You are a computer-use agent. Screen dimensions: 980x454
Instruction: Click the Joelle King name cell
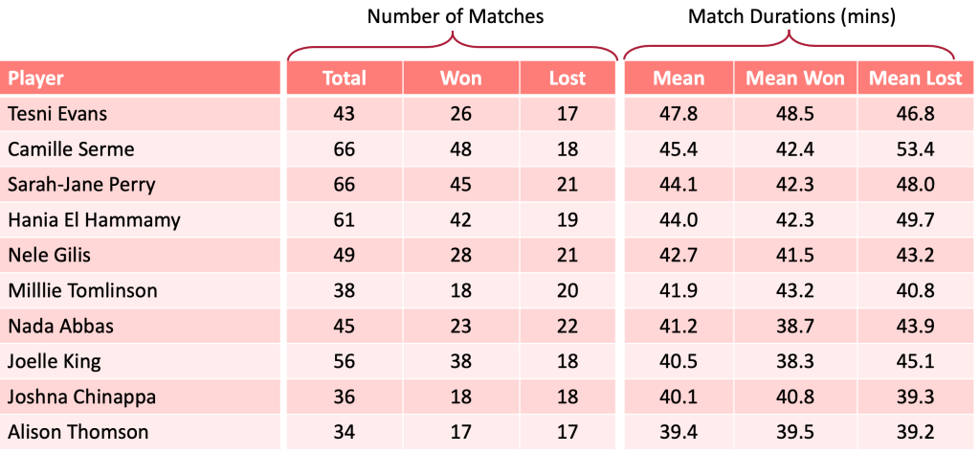[55, 362]
